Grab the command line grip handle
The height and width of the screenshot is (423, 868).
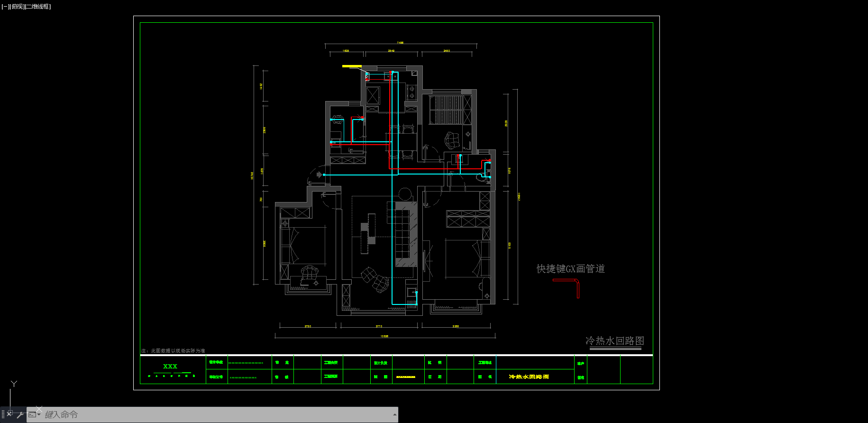(x=3, y=414)
